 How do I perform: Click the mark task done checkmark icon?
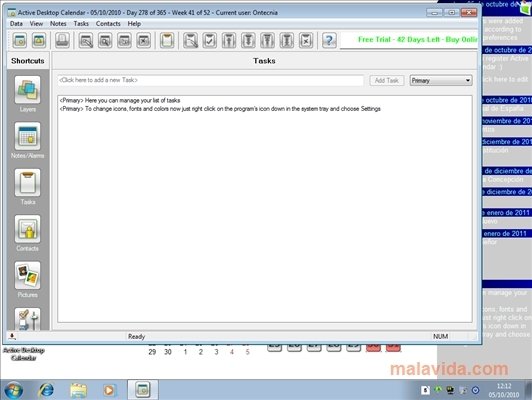pos(209,40)
